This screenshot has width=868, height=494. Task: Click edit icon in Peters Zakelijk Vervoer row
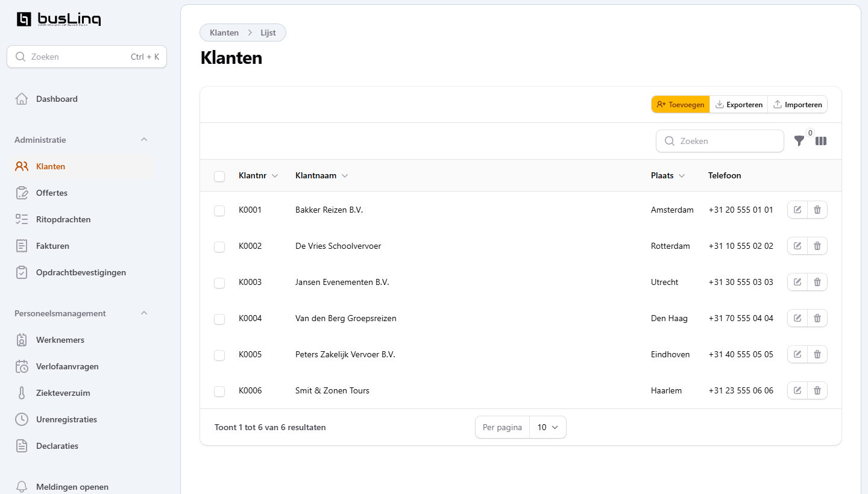pyautogui.click(x=797, y=354)
